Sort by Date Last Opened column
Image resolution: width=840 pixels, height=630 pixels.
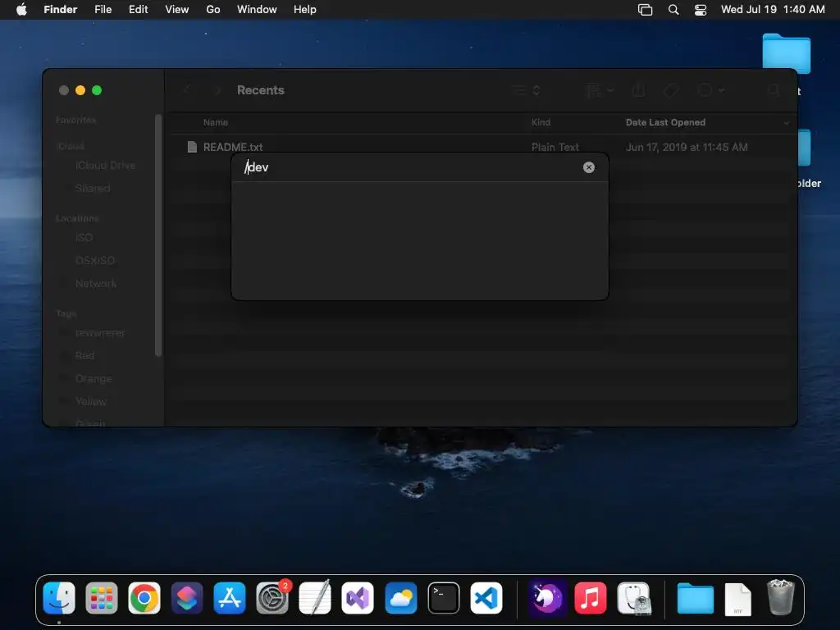[x=665, y=123]
